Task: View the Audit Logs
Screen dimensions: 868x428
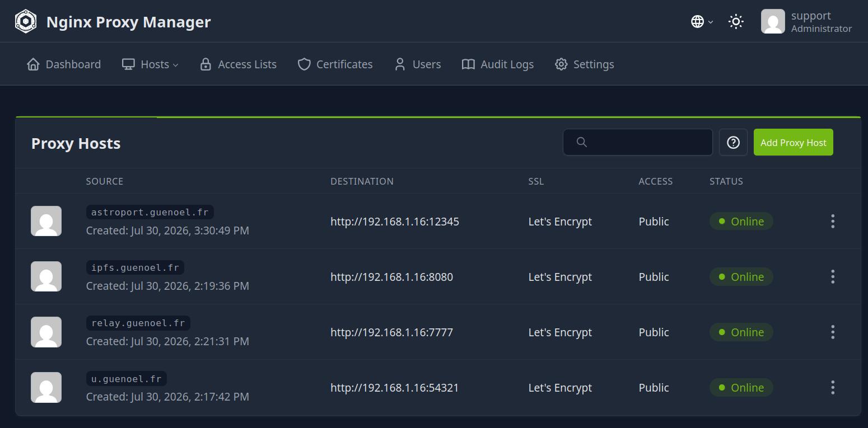Action: (x=497, y=64)
